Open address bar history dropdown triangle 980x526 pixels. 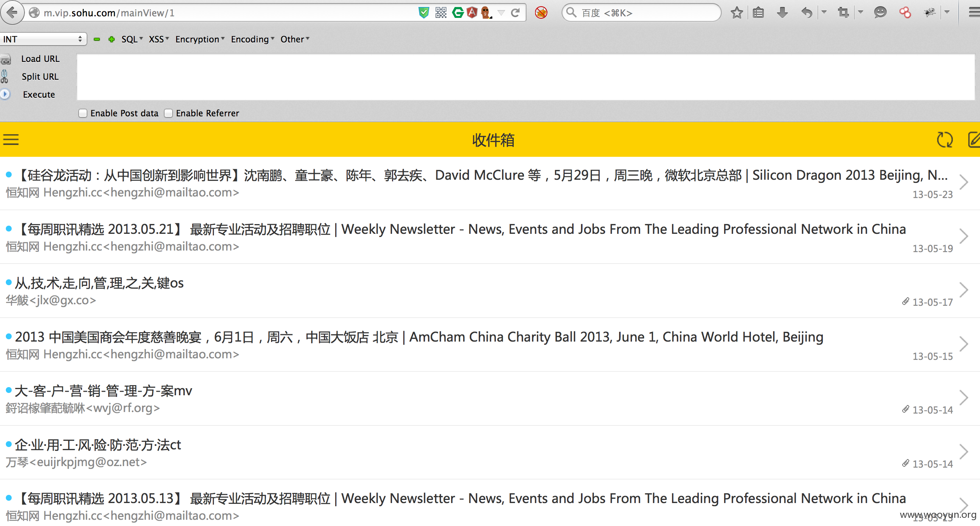pos(501,13)
